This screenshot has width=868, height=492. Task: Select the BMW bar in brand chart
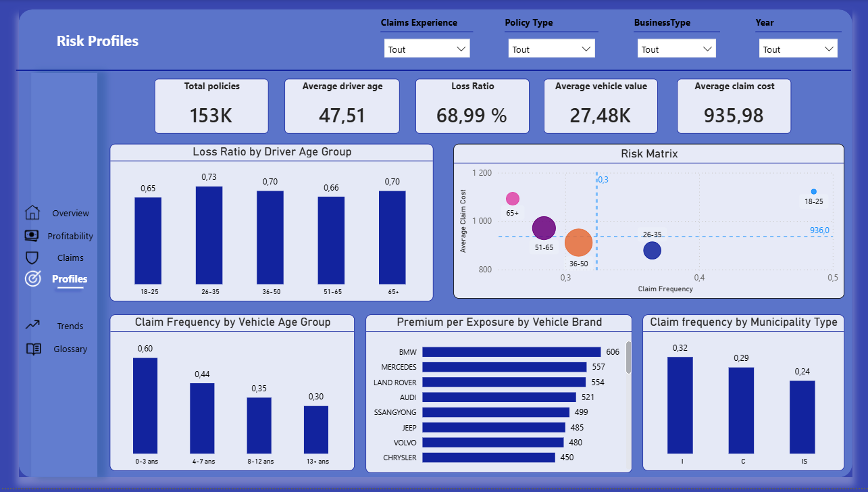coord(511,351)
